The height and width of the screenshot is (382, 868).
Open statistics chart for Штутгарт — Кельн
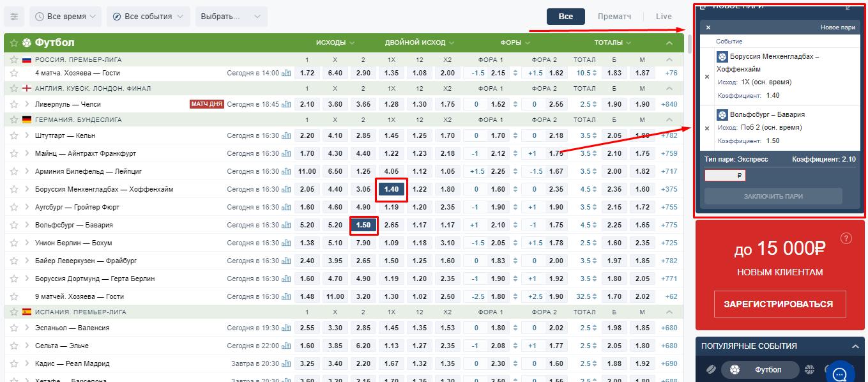click(286, 135)
